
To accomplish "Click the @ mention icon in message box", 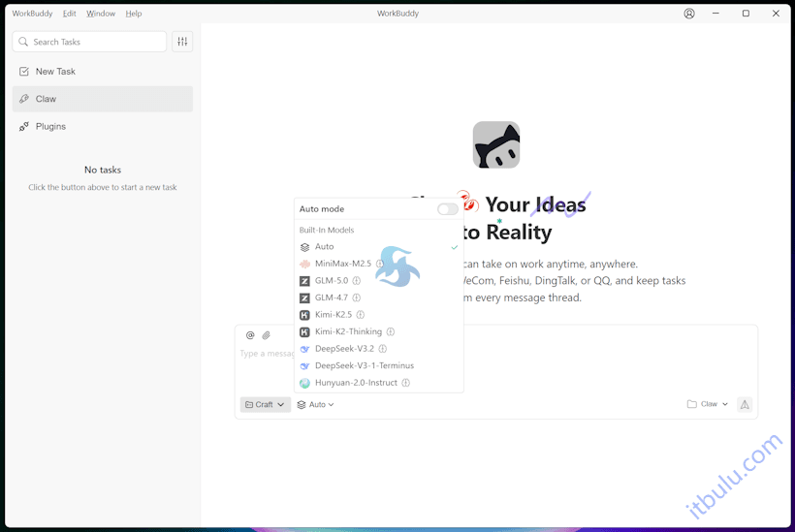I will pos(250,335).
